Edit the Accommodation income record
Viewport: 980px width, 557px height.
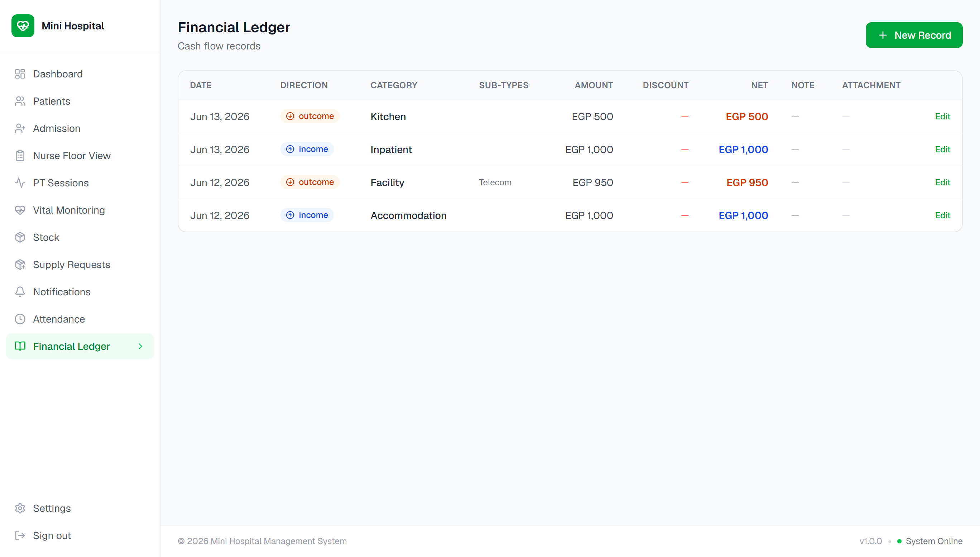(x=942, y=215)
